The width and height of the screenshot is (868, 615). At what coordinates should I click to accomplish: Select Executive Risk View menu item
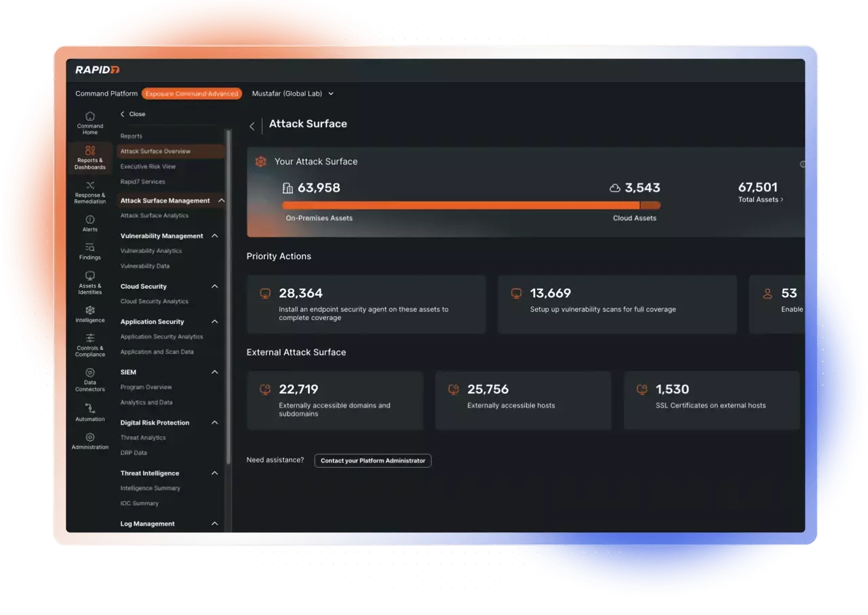click(148, 166)
